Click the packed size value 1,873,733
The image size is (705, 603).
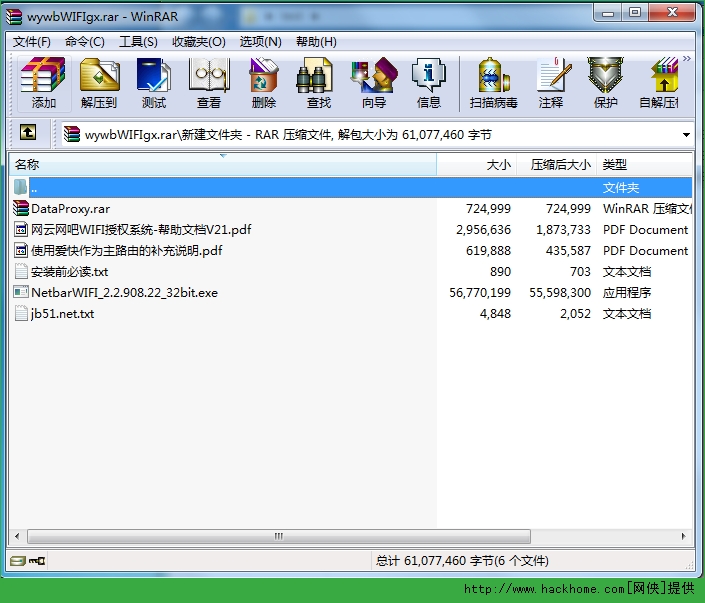coord(563,230)
